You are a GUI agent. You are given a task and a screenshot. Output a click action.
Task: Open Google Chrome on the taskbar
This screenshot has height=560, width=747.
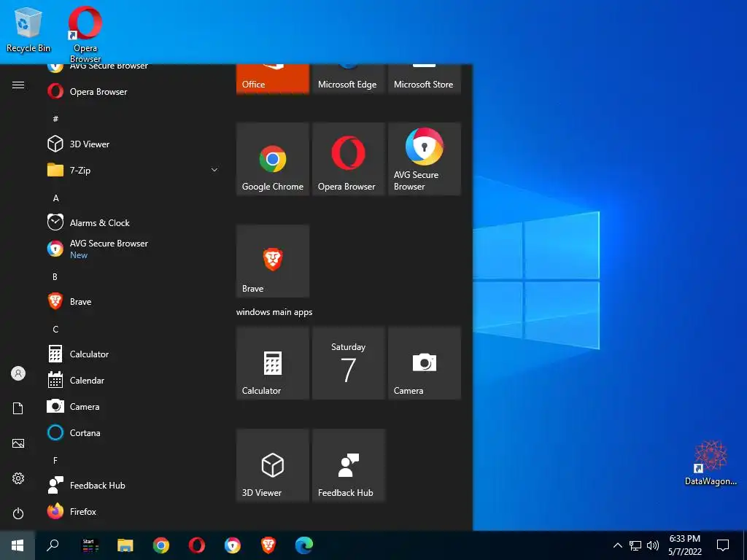click(161, 545)
